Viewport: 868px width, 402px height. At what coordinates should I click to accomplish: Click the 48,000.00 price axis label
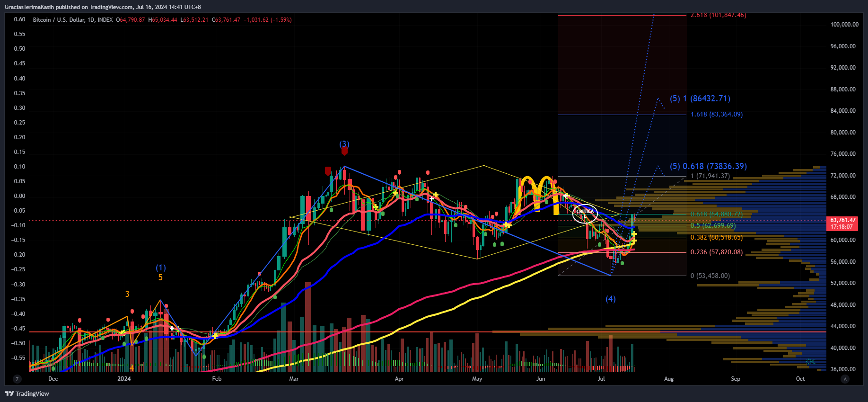[843, 305]
